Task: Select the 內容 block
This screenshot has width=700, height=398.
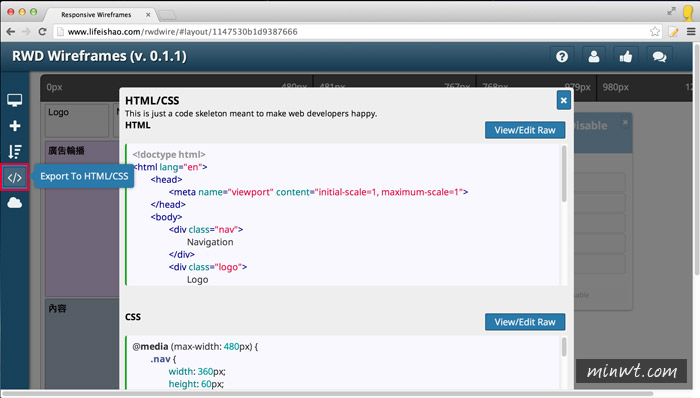Action: [x=82, y=344]
